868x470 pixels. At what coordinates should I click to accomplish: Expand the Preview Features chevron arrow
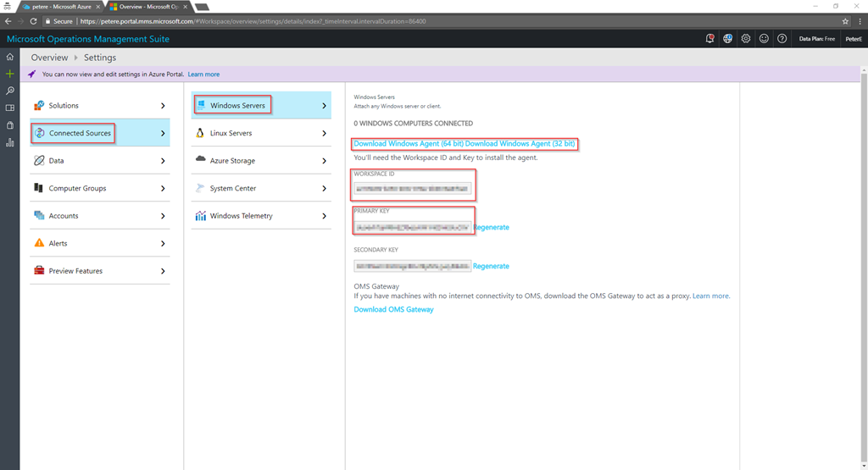coord(163,271)
